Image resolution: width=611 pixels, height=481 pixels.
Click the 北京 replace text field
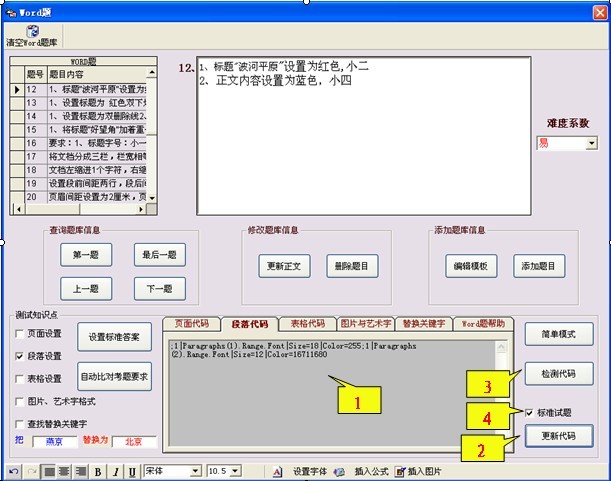[134, 442]
